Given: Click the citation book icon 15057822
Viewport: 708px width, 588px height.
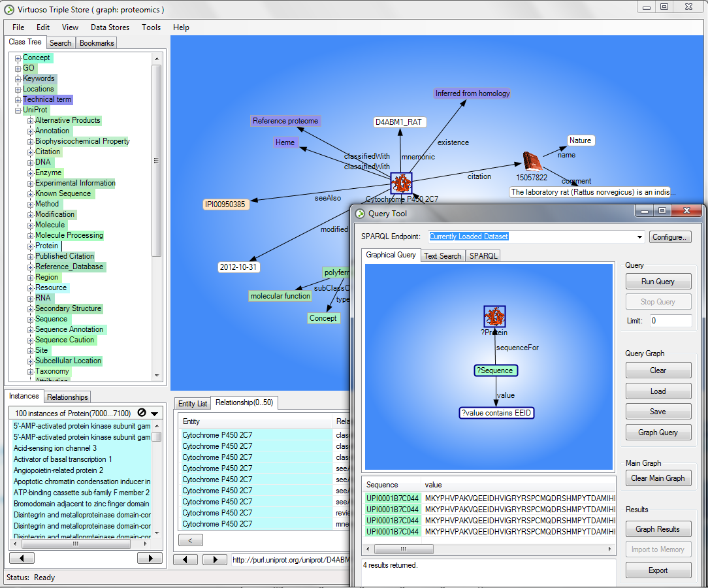Looking at the screenshot, I should pyautogui.click(x=533, y=161).
